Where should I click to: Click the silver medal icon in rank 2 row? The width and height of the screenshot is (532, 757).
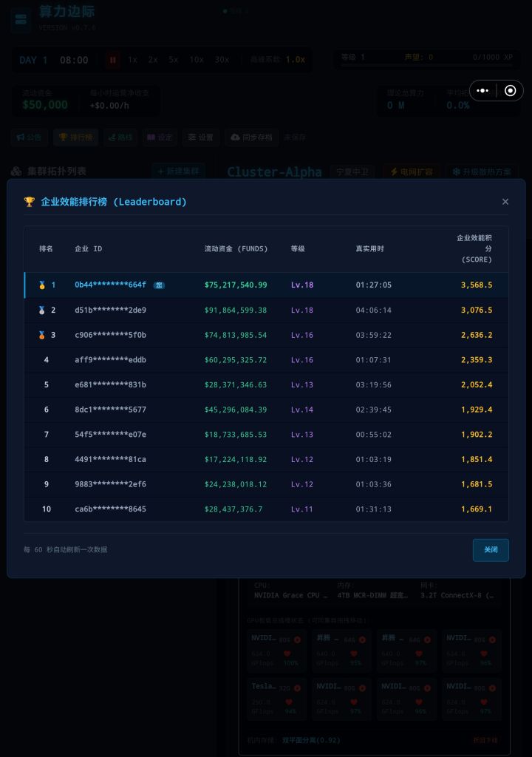pos(42,310)
